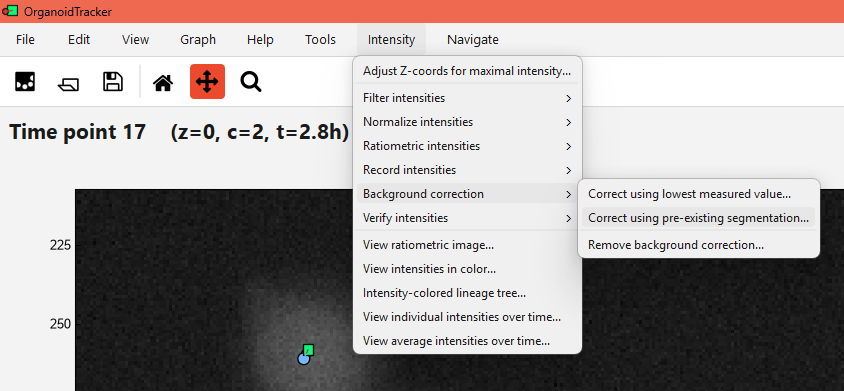Select the zoom magnifier tool

click(x=251, y=82)
